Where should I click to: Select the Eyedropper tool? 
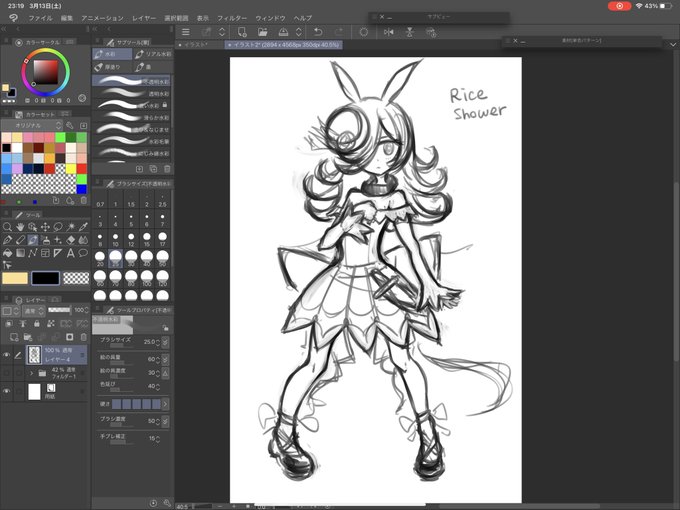83,227
